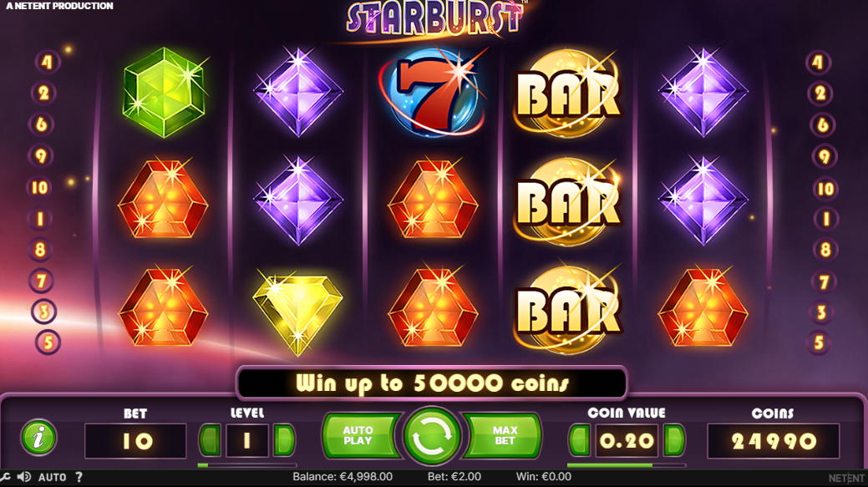
Task: Lower the coin value with left arrow
Action: 580,440
